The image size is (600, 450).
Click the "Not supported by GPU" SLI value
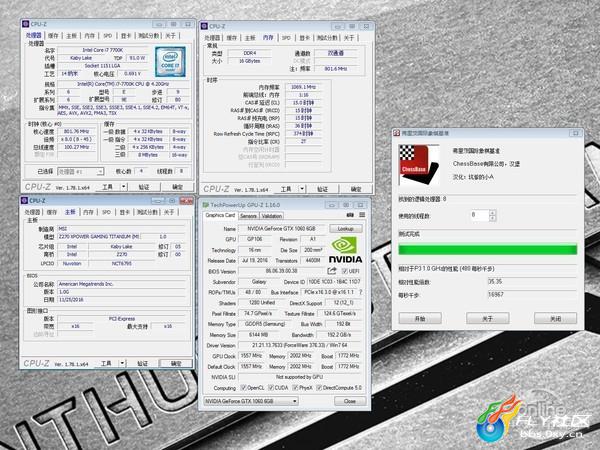click(300, 377)
